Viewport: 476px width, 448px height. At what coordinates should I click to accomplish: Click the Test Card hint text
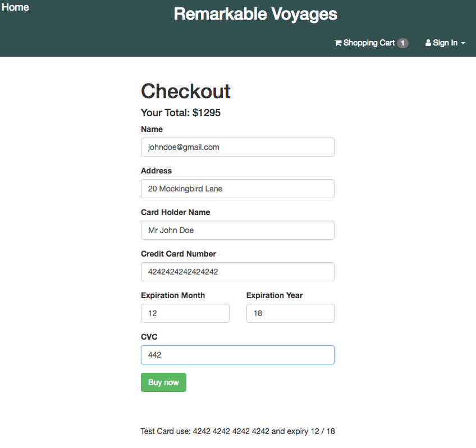tap(237, 431)
